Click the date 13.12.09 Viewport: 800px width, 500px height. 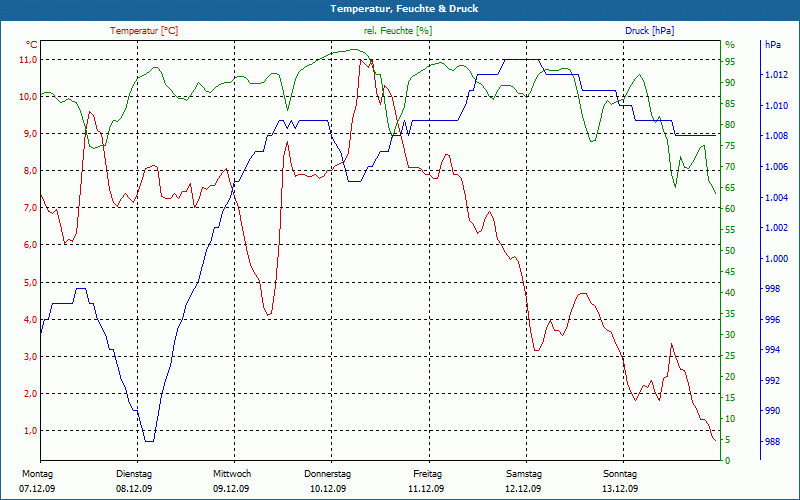[620, 489]
